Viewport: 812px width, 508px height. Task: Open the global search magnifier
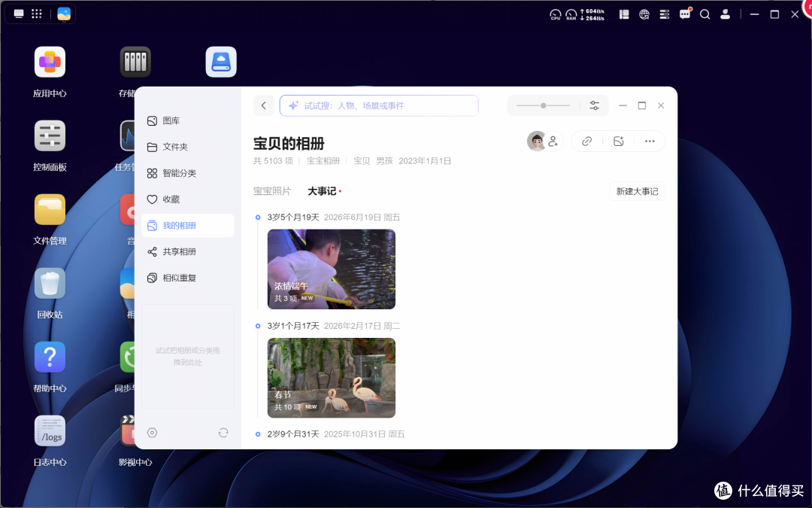pos(704,14)
